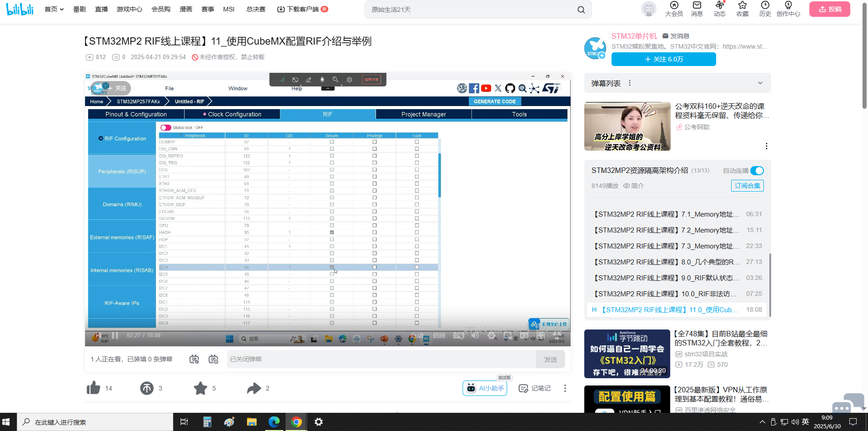Open Task View in the taskbar
The height and width of the screenshot is (431, 868).
pyautogui.click(x=184, y=422)
